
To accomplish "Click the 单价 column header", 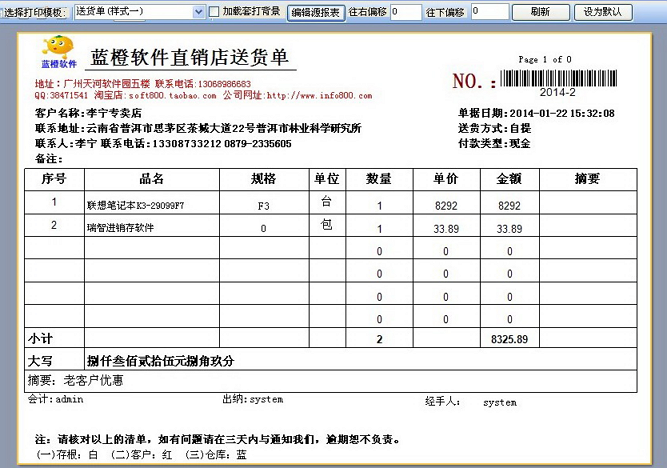I will [445, 179].
